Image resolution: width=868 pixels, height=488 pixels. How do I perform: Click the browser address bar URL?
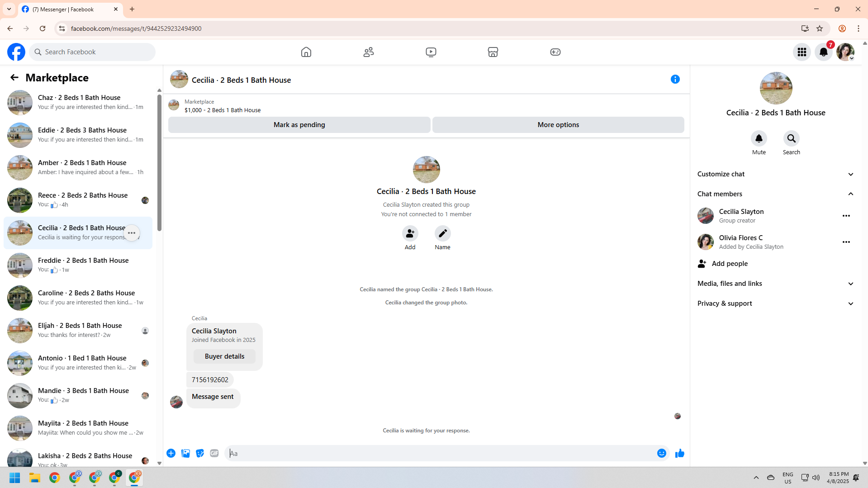(136, 28)
